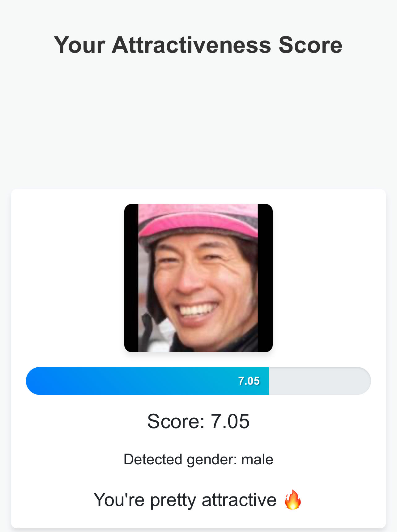Image resolution: width=397 pixels, height=532 pixels.
Task: Click the unfilled gray part of score bar
Action: (320, 381)
